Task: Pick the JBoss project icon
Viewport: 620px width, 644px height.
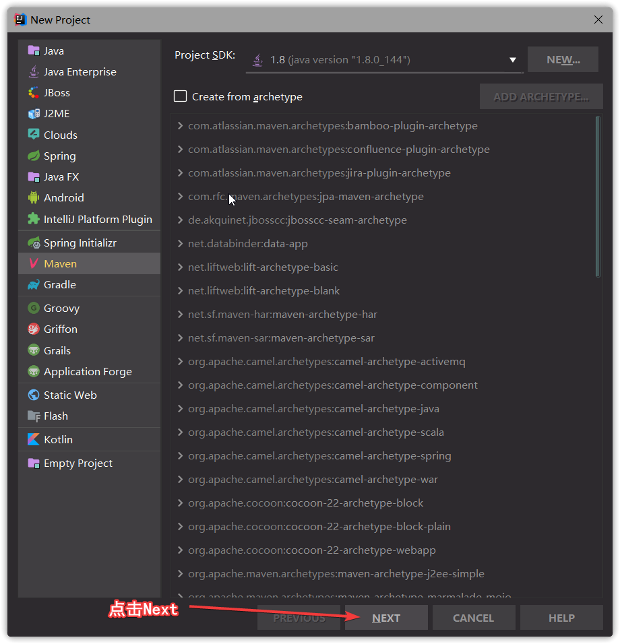Action: click(33, 92)
